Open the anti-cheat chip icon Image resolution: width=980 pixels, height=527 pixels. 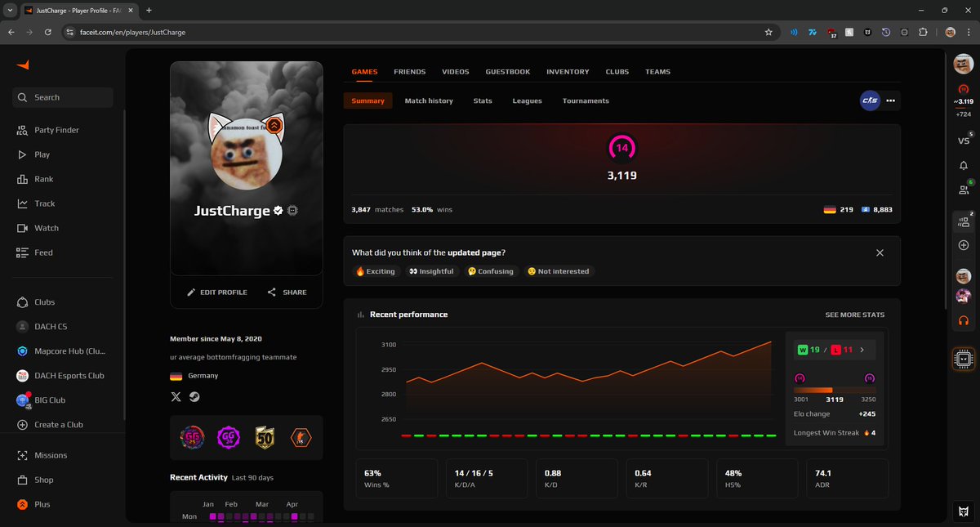(x=964, y=359)
